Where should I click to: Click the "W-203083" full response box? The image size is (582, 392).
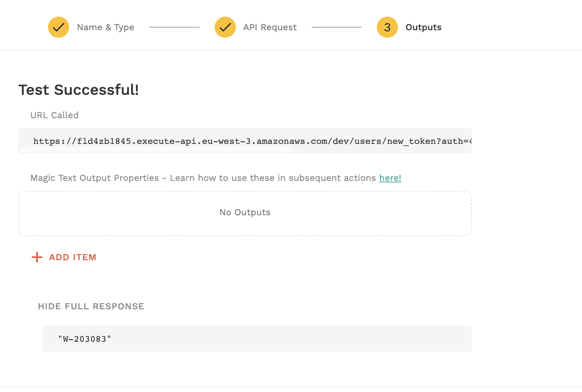point(257,339)
